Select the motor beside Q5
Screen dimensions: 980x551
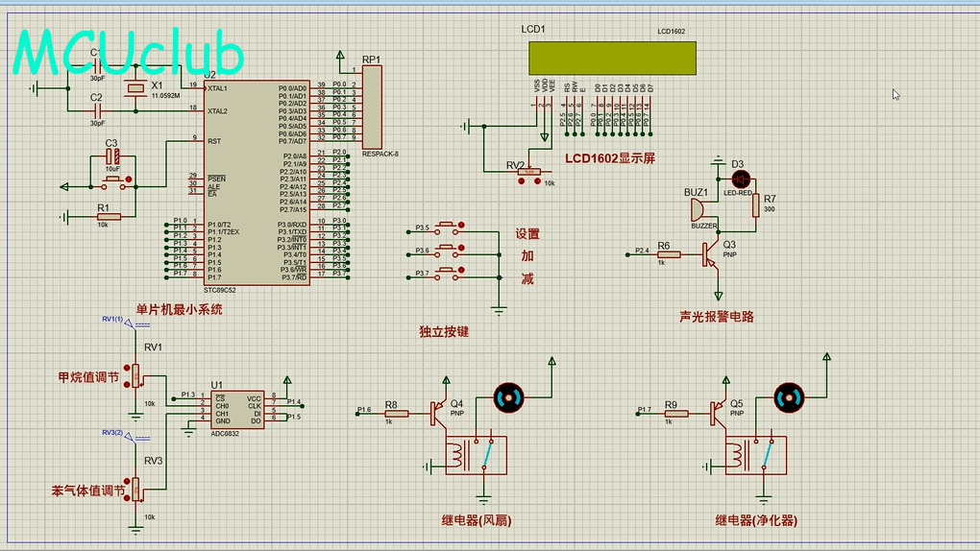pyautogui.click(x=788, y=396)
